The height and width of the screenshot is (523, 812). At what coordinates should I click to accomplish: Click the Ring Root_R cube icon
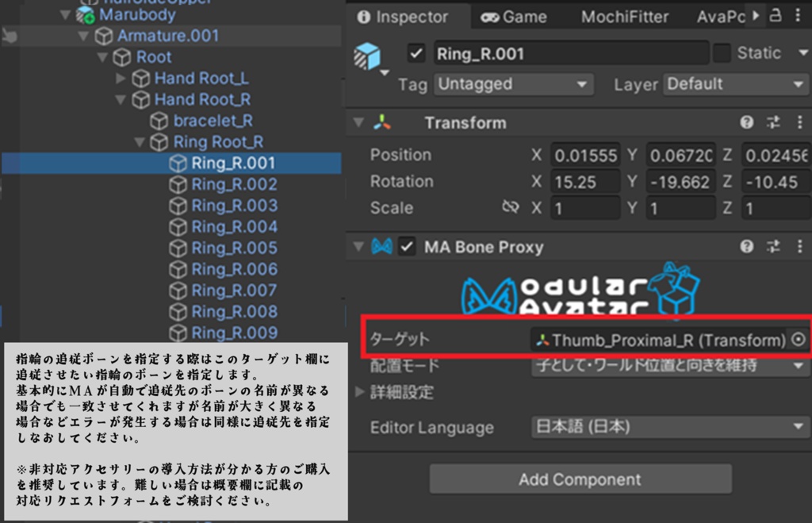click(159, 142)
